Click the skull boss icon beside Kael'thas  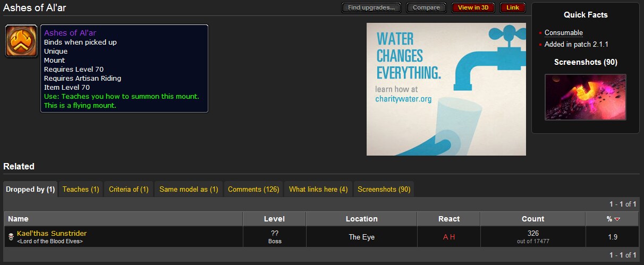[x=11, y=237]
